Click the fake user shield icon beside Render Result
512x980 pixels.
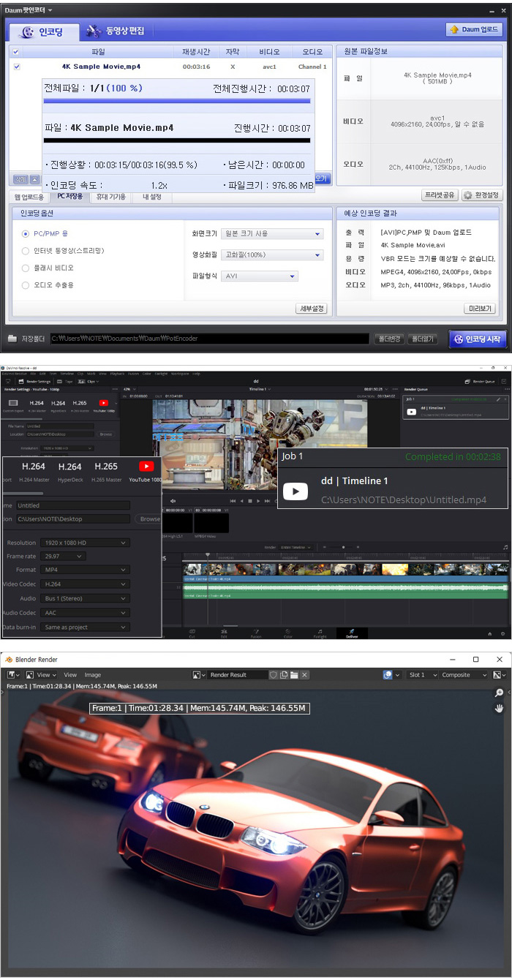(x=273, y=675)
